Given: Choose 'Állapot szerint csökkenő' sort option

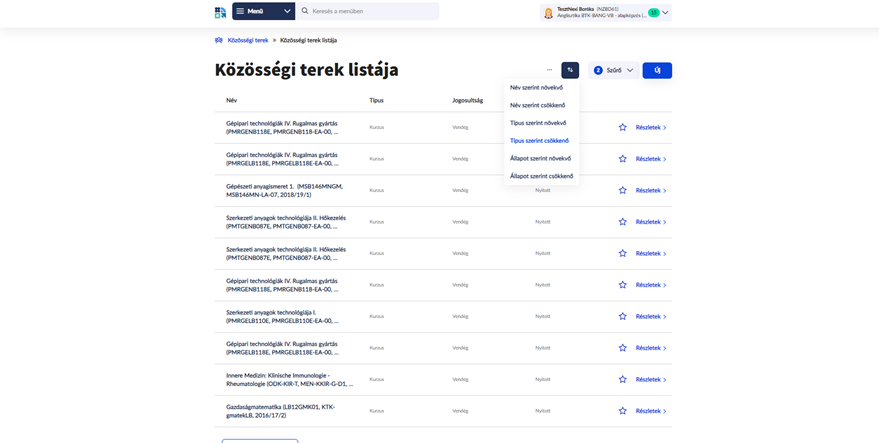Looking at the screenshot, I should pyautogui.click(x=540, y=176).
